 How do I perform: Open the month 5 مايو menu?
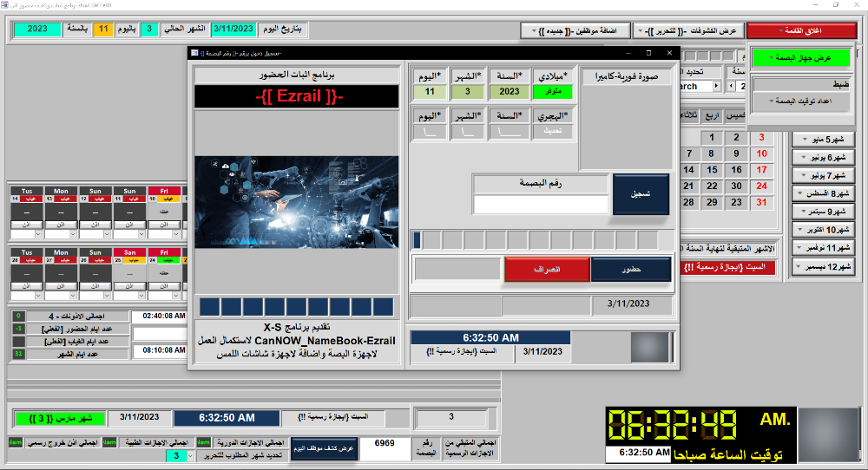coord(823,140)
